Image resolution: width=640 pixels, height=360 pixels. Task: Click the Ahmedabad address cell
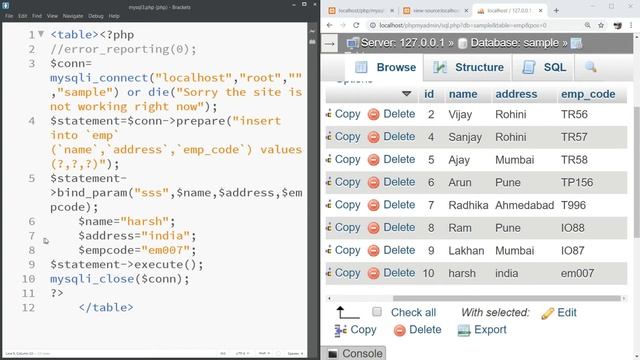[x=524, y=205]
